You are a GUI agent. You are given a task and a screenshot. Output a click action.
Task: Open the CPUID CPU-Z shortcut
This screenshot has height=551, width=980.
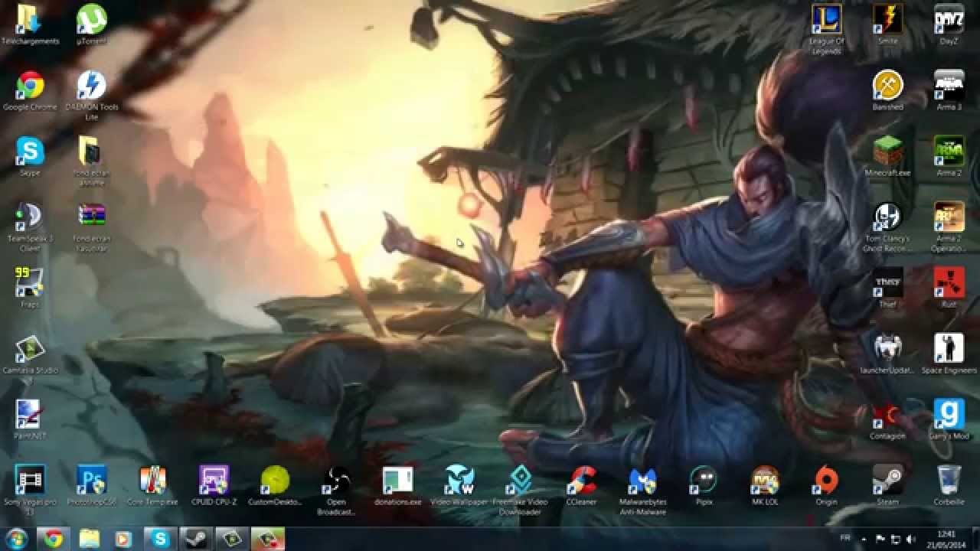pos(214,486)
